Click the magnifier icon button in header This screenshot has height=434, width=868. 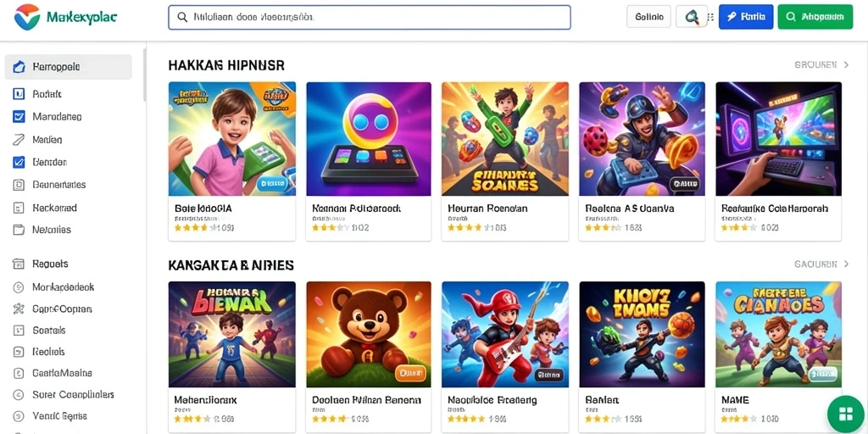click(692, 17)
